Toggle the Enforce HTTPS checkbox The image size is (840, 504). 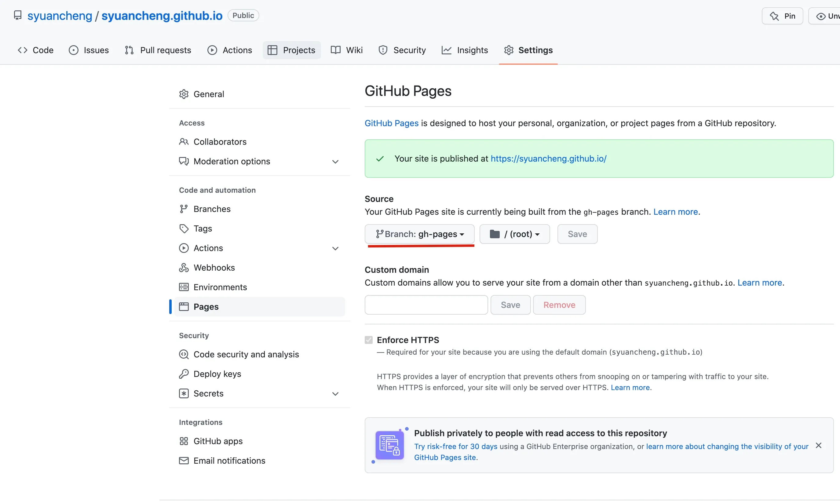(x=369, y=340)
